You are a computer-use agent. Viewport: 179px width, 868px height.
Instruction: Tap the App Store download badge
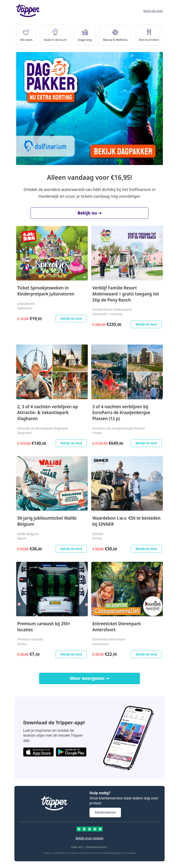(38, 752)
